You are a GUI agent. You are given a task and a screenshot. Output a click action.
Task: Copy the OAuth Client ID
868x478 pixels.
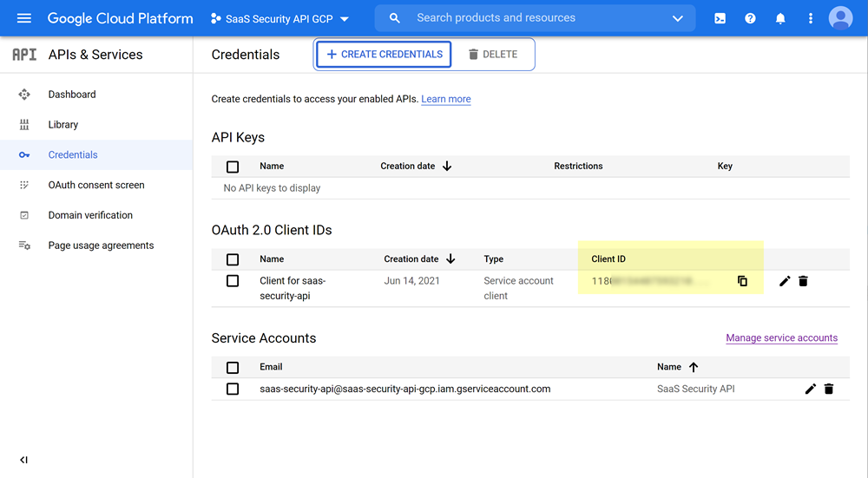click(742, 281)
